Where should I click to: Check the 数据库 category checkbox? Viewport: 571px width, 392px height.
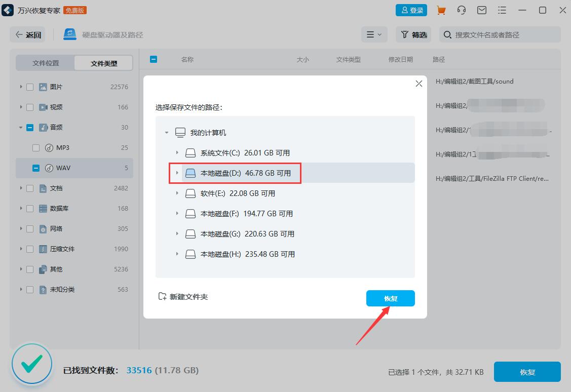(x=30, y=209)
